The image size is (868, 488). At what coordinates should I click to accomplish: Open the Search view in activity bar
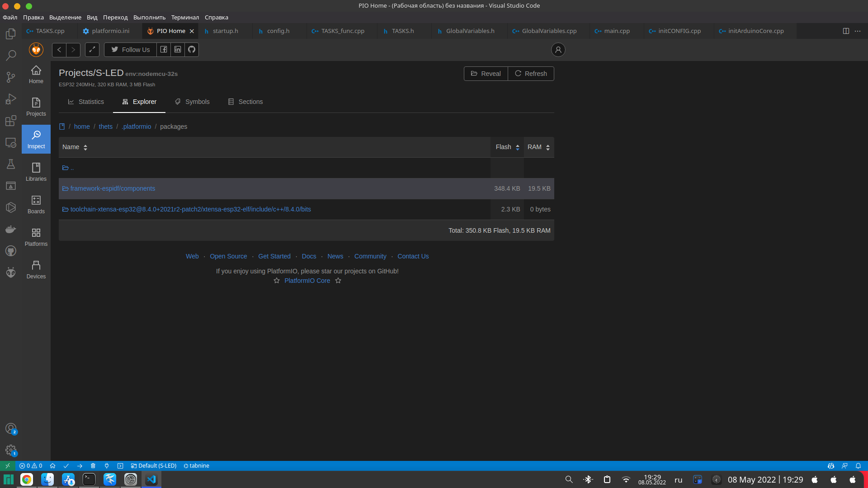[x=11, y=56]
